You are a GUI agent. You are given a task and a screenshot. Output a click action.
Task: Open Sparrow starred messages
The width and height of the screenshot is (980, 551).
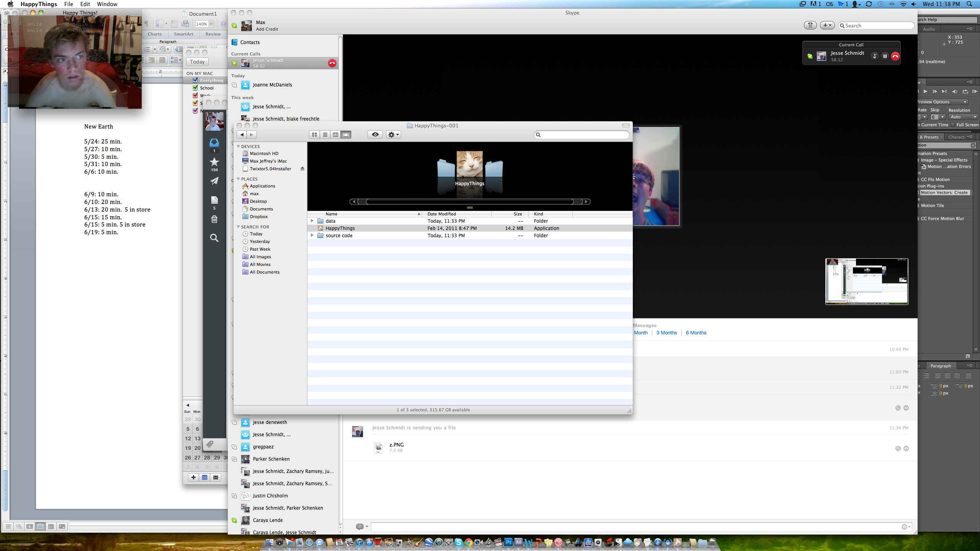pyautogui.click(x=214, y=162)
